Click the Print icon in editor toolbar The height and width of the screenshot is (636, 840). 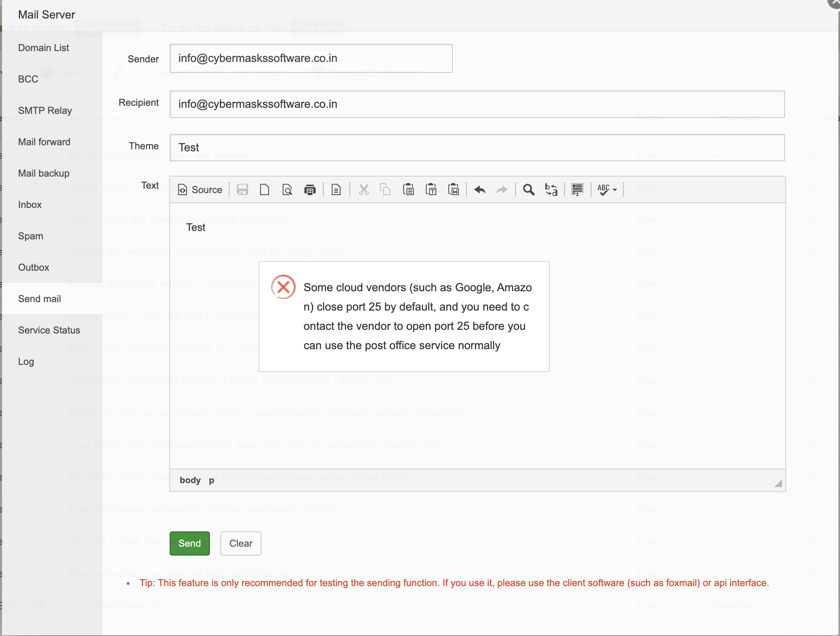click(x=310, y=189)
